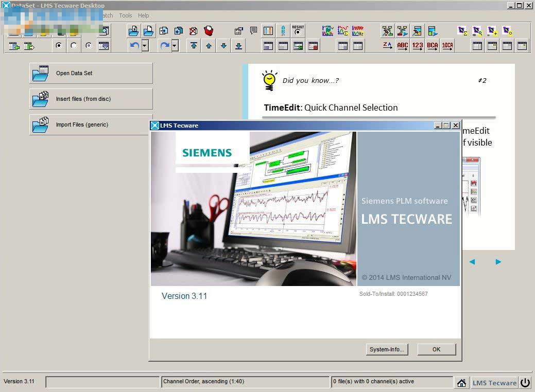Click the purple matrix magnifier icon
The image size is (535, 392).
click(477, 31)
